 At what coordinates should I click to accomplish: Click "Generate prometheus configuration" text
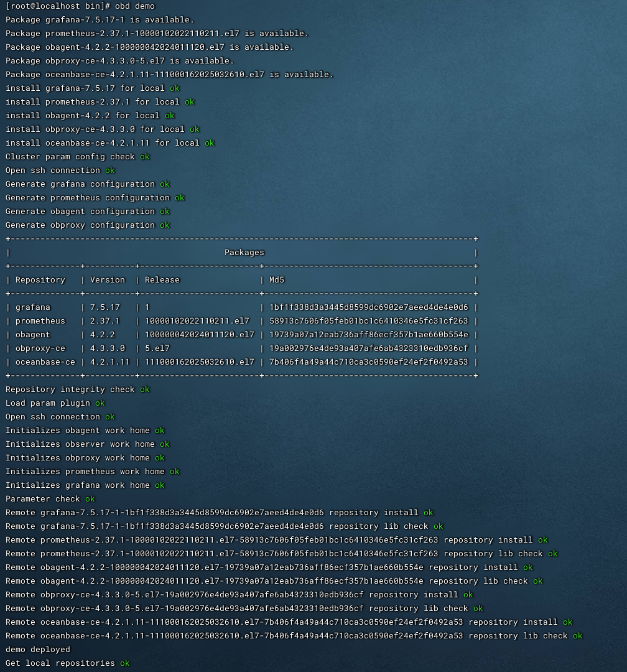88,198
